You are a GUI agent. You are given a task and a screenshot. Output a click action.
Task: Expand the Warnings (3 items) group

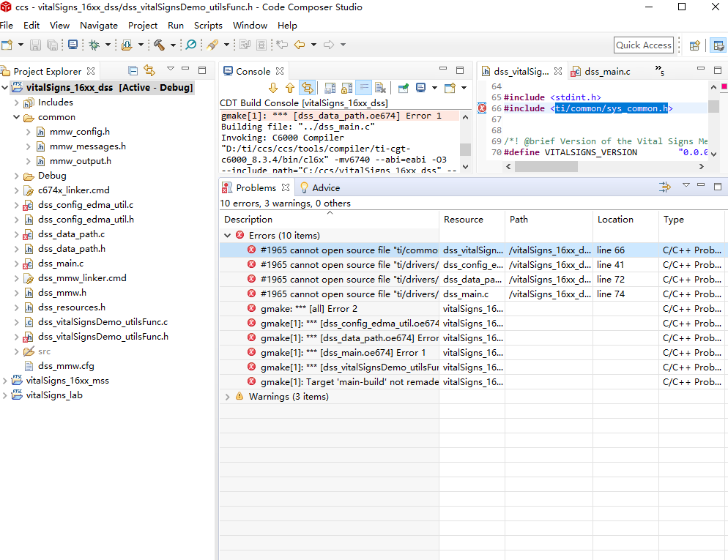click(227, 397)
